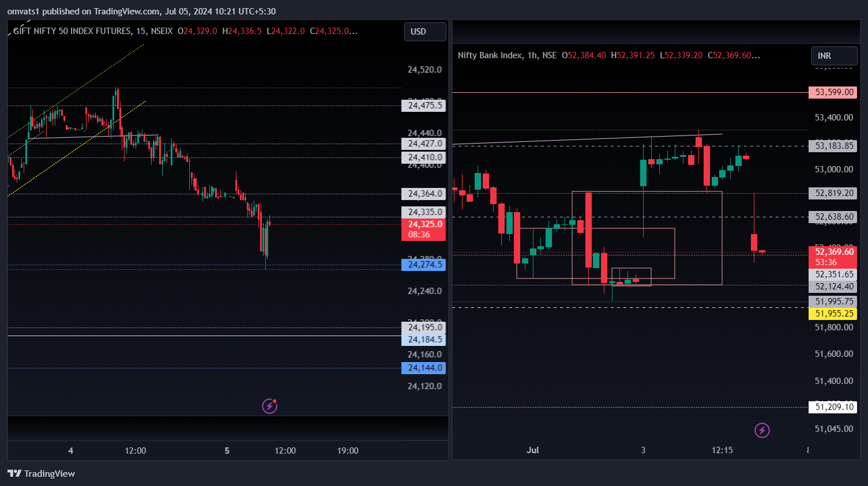Click price level label 24,475.5
The height and width of the screenshot is (486, 868).
coord(423,106)
